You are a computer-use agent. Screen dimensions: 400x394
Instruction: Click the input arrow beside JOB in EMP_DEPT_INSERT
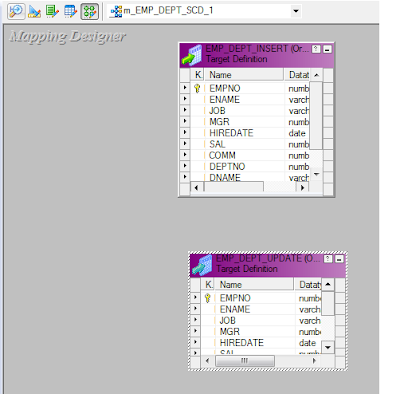185,110
